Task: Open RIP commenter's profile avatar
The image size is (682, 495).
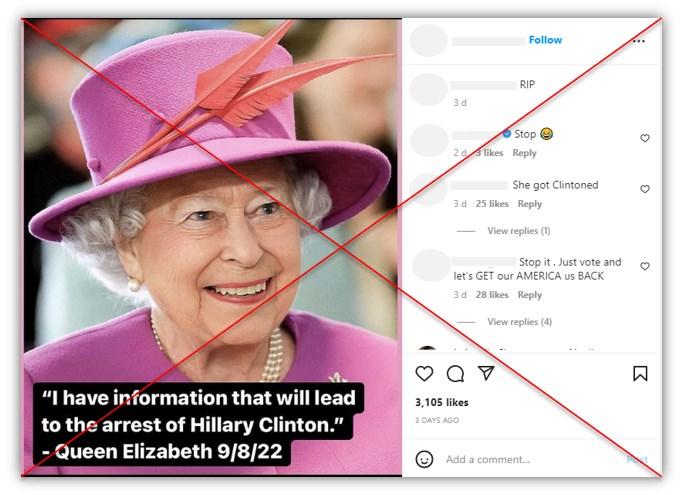Action: pos(428,89)
